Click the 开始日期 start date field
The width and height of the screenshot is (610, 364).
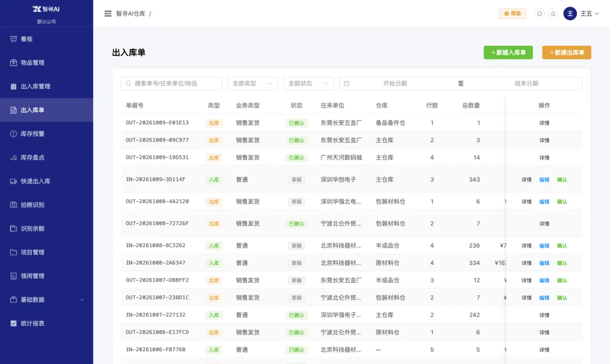click(395, 83)
